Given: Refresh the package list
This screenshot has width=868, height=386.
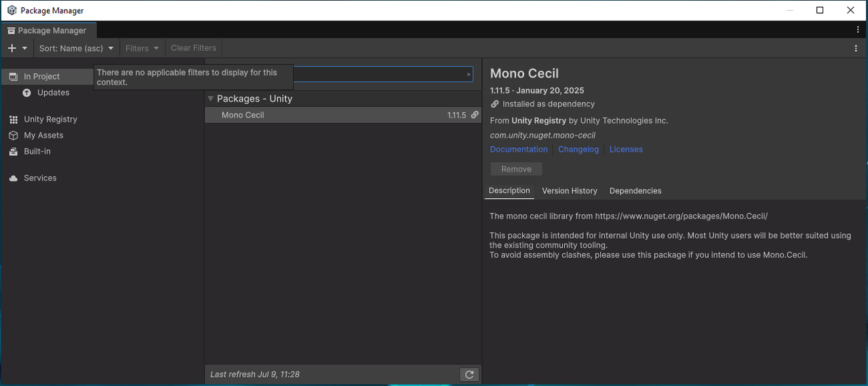Looking at the screenshot, I should click(469, 374).
